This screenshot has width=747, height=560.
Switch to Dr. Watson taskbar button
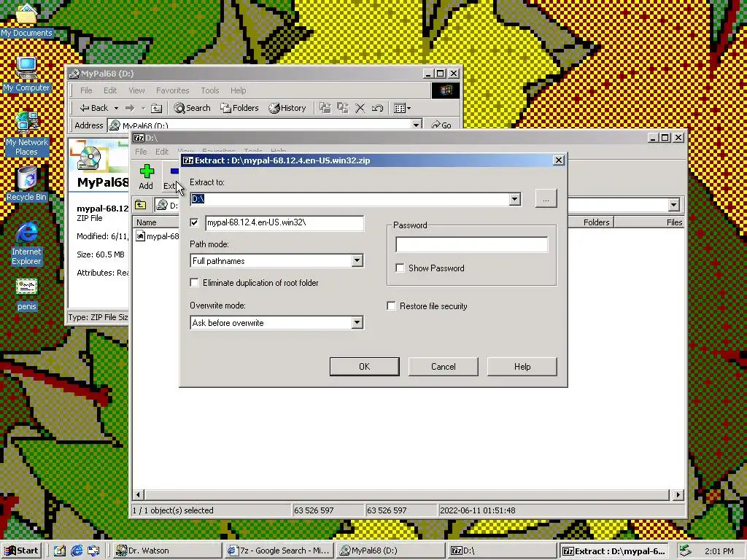(168, 551)
